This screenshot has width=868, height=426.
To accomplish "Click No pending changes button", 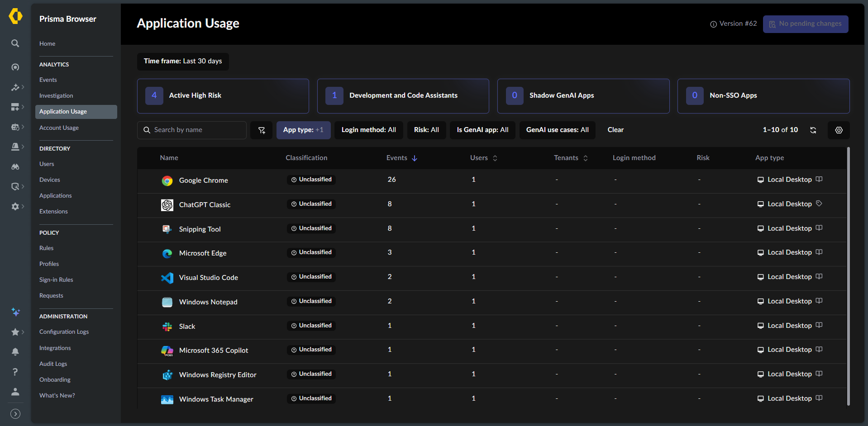I will click(806, 24).
